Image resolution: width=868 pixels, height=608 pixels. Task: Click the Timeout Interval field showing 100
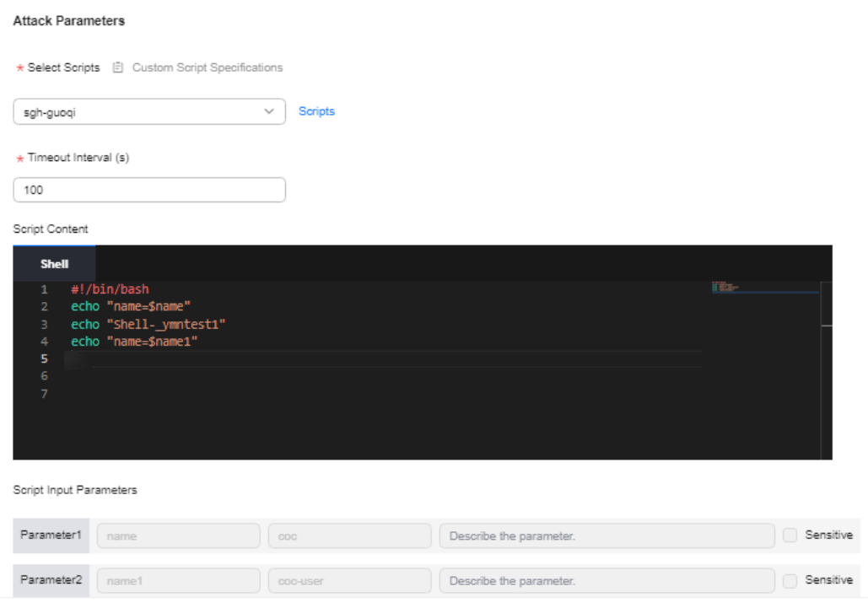[149, 190]
